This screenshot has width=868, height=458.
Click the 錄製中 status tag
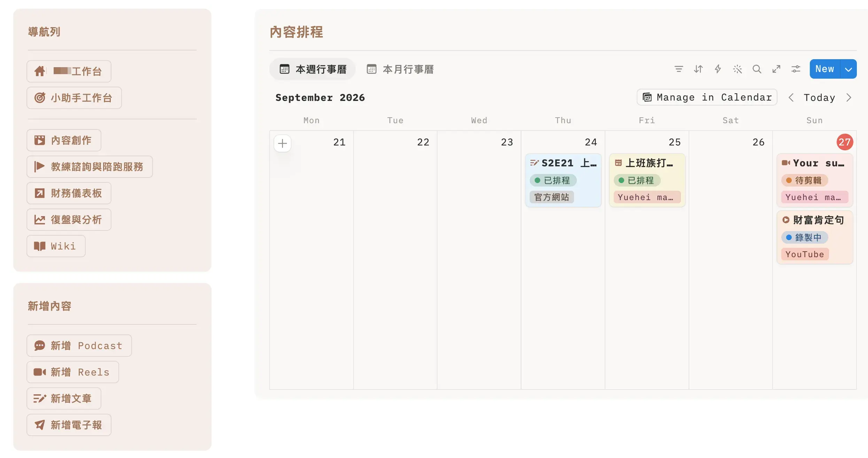pyautogui.click(x=805, y=237)
